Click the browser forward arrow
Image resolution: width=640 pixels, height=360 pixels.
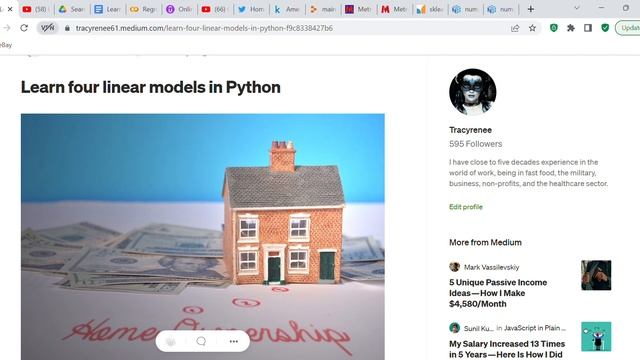click(x=7, y=28)
